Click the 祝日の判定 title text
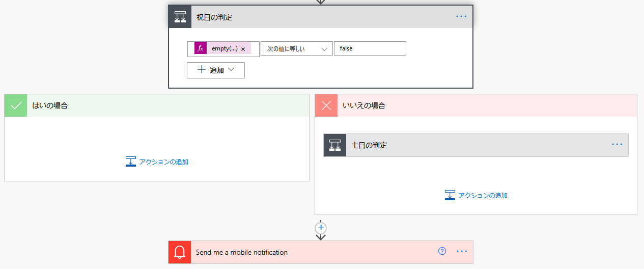The width and height of the screenshot is (644, 269). tap(214, 17)
